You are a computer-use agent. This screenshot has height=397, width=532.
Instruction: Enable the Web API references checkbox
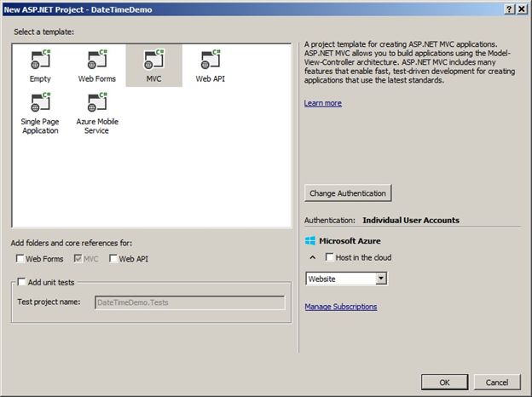point(113,259)
